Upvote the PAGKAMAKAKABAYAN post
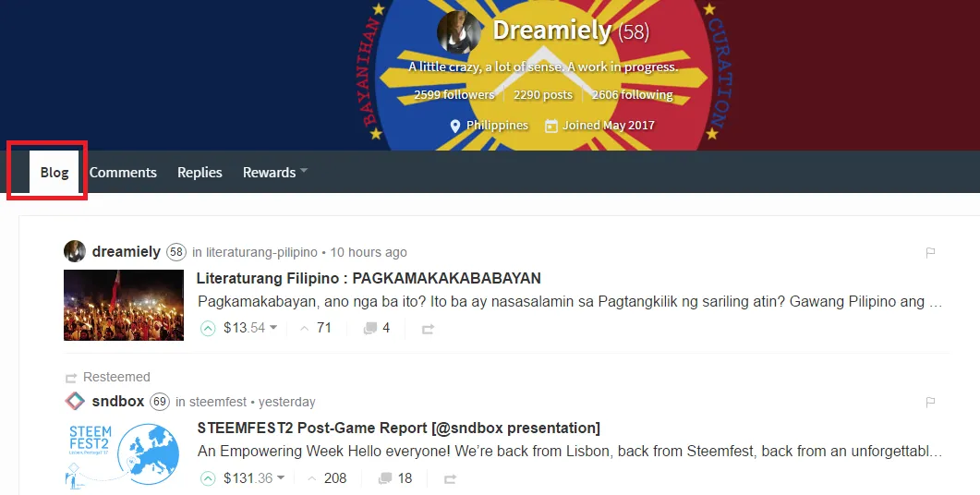Image resolution: width=980 pixels, height=495 pixels. [x=208, y=328]
